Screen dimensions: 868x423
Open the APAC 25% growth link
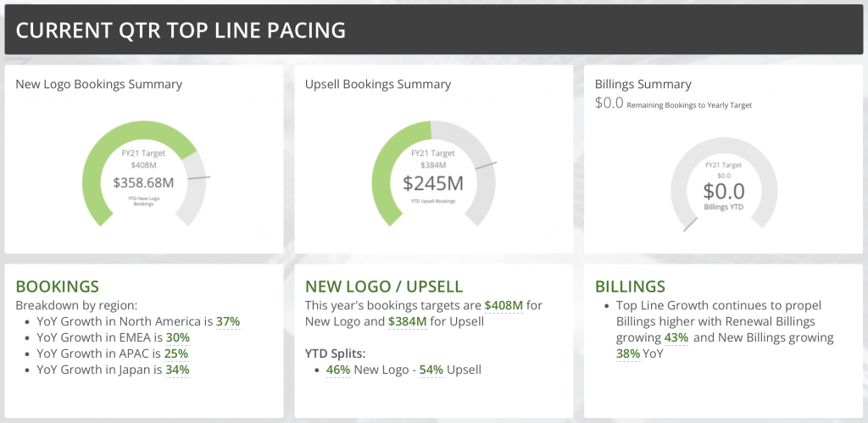pos(176,353)
